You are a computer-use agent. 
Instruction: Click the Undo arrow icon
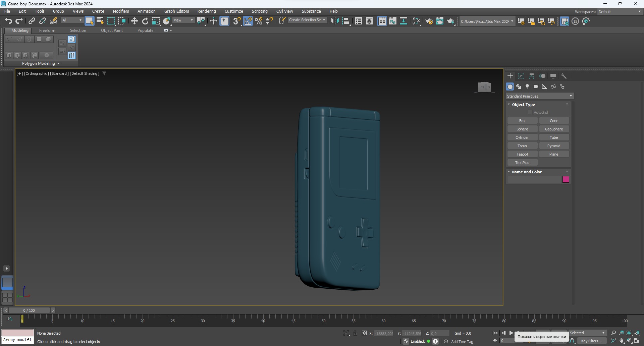coord(8,21)
